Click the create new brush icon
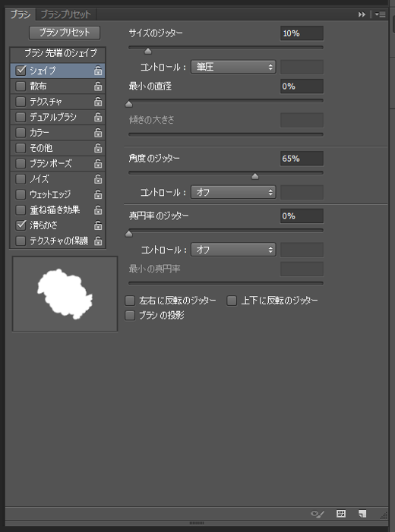The height and width of the screenshot is (532, 395). coord(362,514)
